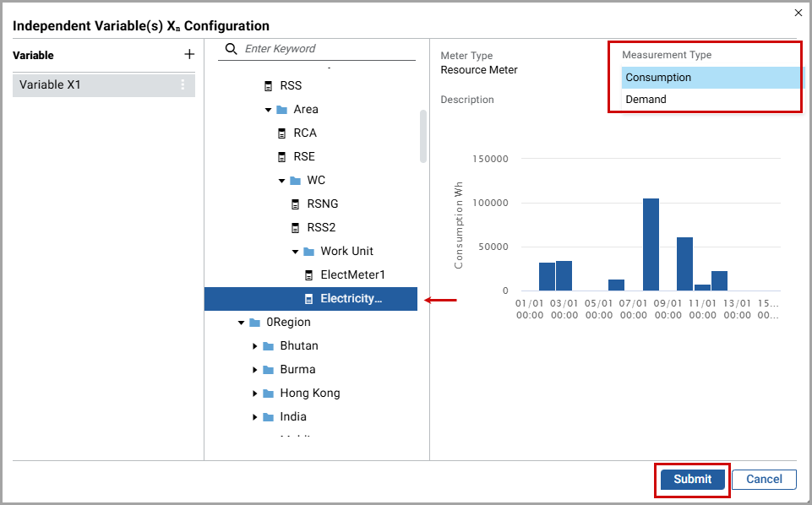Click the search magnifier icon
Viewport: 812px width, 505px height.
[x=231, y=49]
